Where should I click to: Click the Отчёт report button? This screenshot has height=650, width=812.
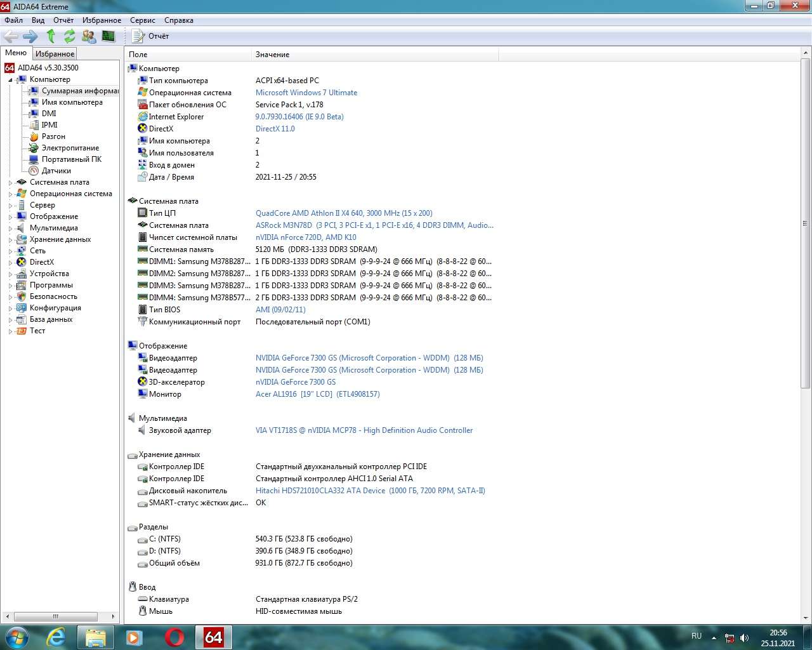coord(150,36)
